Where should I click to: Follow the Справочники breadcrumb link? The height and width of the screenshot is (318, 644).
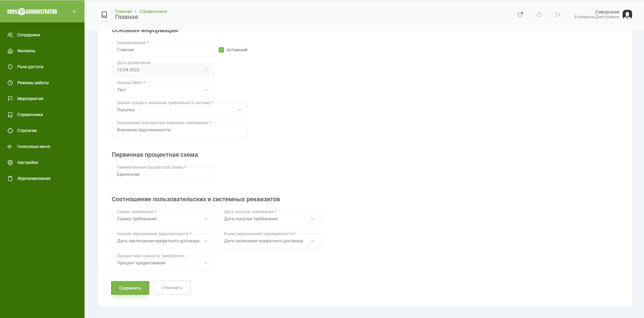click(153, 12)
